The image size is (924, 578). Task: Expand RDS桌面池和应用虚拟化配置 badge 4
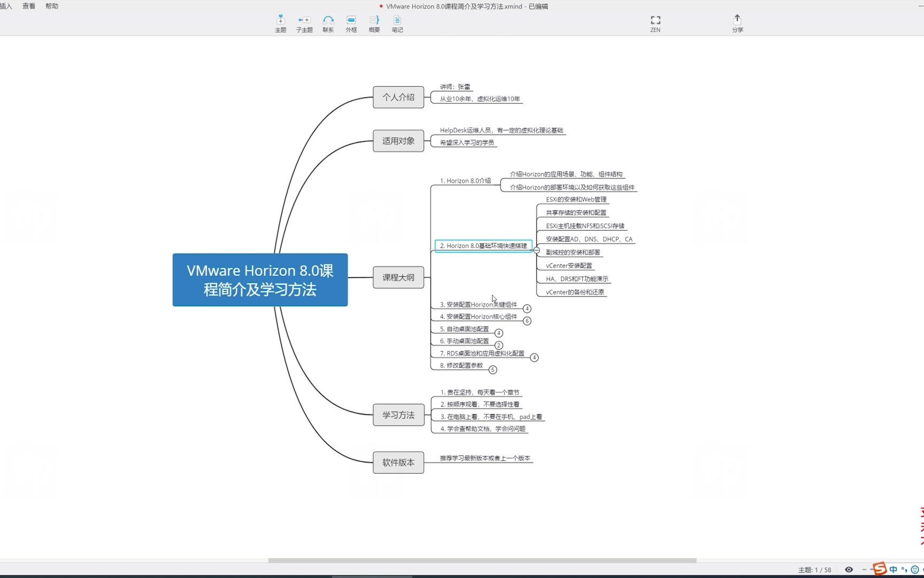tap(534, 358)
